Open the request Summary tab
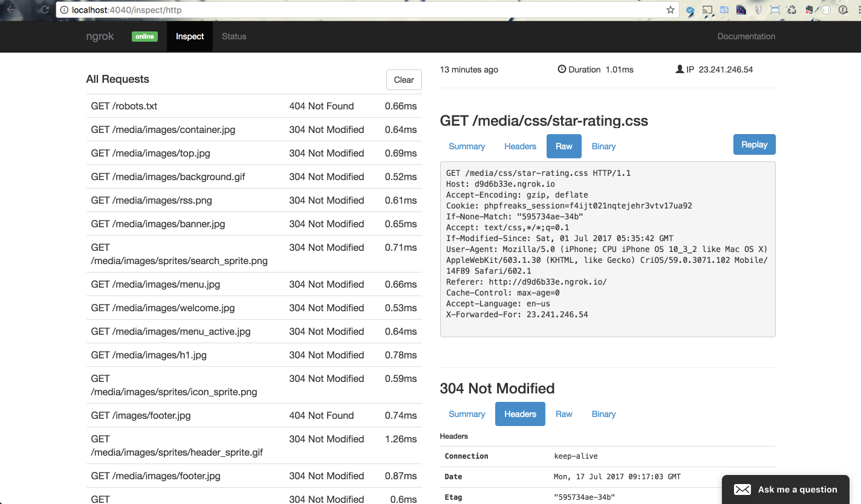 coord(467,146)
